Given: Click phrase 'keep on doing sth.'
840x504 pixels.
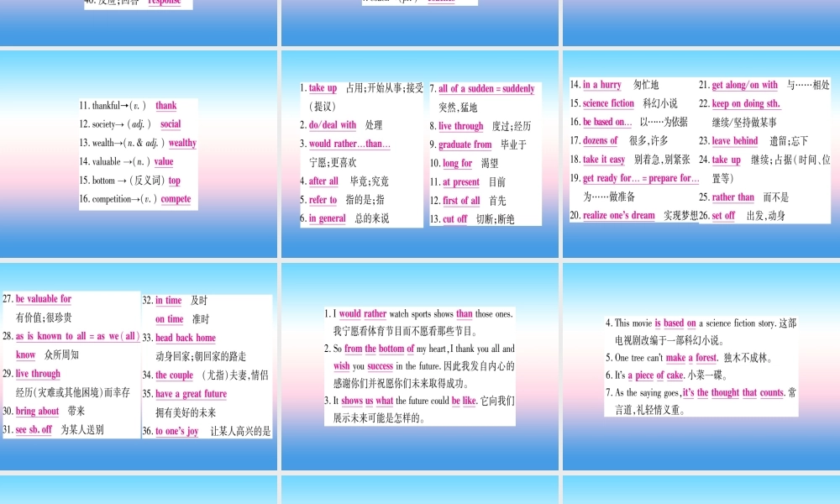Looking at the screenshot, I should (x=746, y=103).
